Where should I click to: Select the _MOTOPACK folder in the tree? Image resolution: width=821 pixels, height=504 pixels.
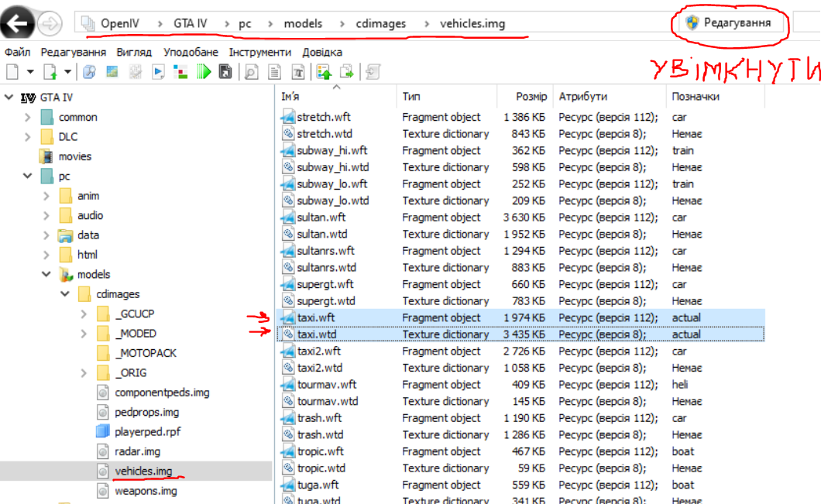[146, 353]
